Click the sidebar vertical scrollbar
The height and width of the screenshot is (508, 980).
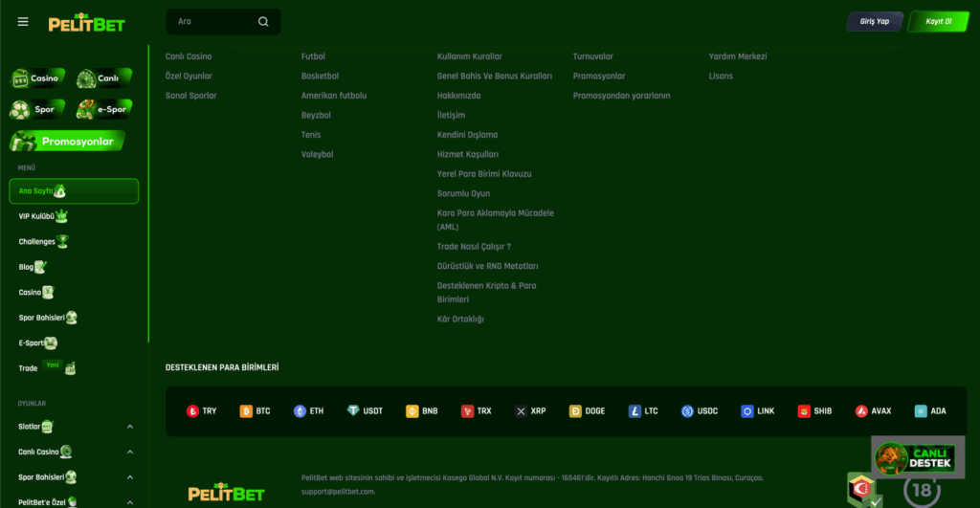[148, 193]
